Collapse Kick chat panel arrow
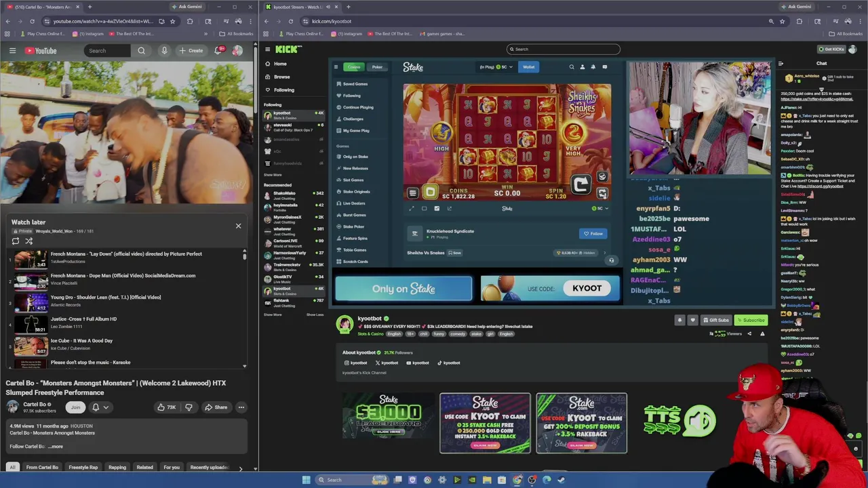Image resolution: width=868 pixels, height=488 pixels. click(x=781, y=64)
